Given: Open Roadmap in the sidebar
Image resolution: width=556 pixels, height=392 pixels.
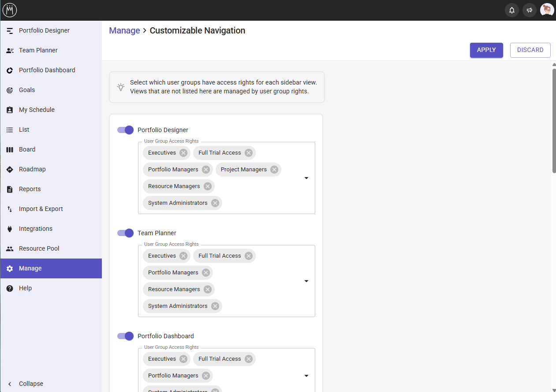Looking at the screenshot, I should pos(32,169).
